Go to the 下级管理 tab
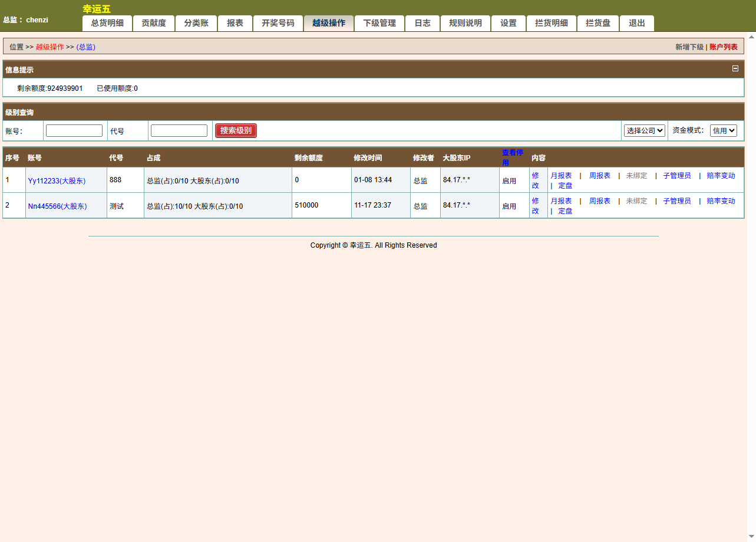Screen dimensions: 756x542 (379, 23)
